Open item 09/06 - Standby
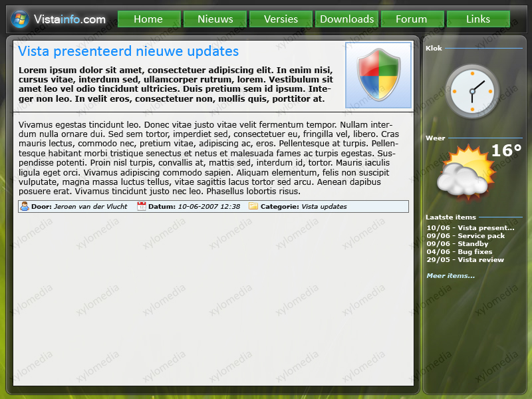The image size is (532, 399). pos(458,243)
